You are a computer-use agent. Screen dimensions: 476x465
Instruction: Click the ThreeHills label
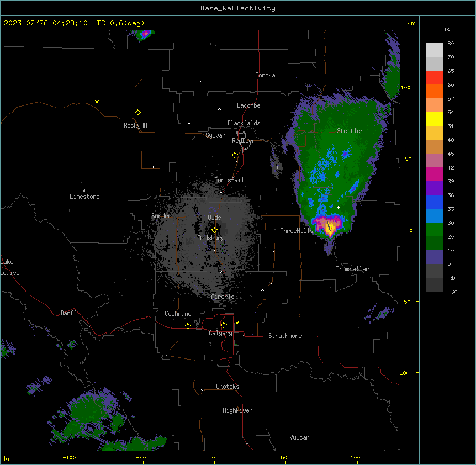click(297, 231)
